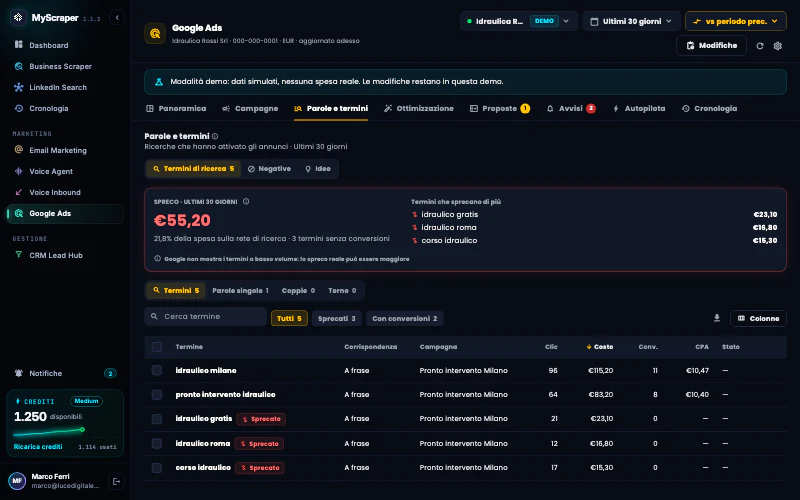800x500 pixels.
Task: Open CRM Lead Hub funnel icon
Action: pos(19,255)
